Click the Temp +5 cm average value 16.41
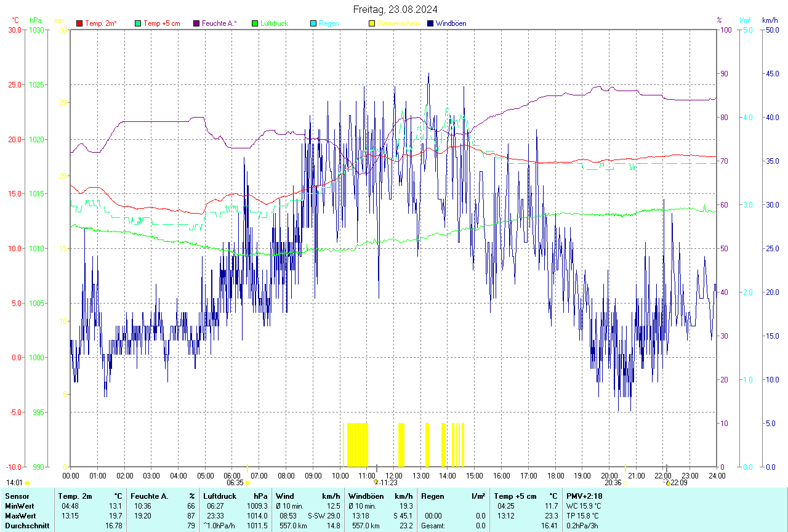This screenshot has width=788, height=532. click(x=549, y=526)
